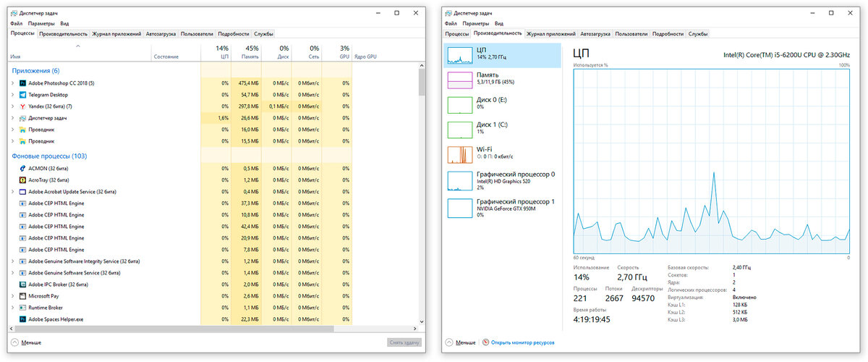This screenshot has width=868, height=362.
Task: Click the Telegram Desktop process icon
Action: (23, 95)
